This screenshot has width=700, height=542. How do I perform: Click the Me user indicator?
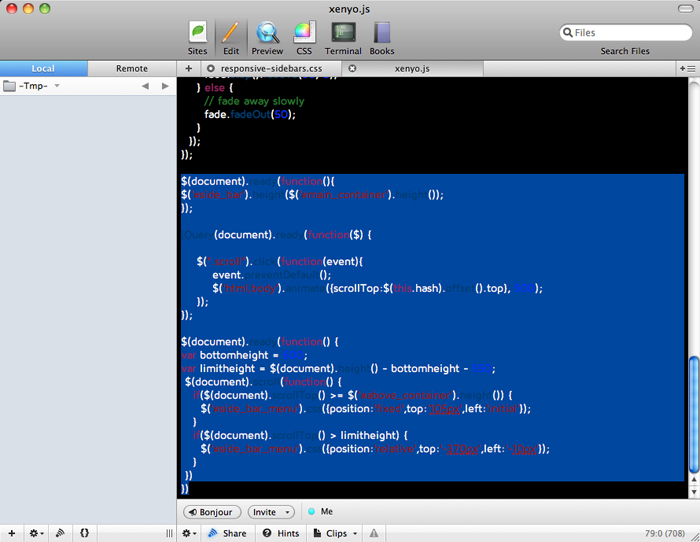[321, 512]
